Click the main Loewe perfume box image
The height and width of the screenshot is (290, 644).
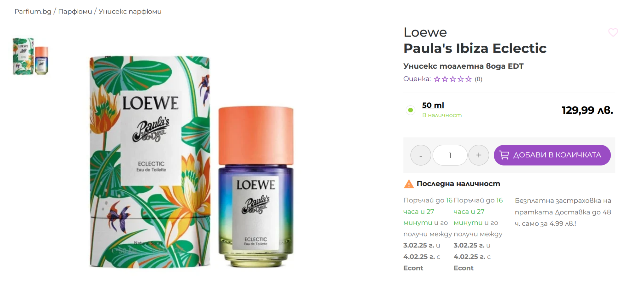click(150, 162)
